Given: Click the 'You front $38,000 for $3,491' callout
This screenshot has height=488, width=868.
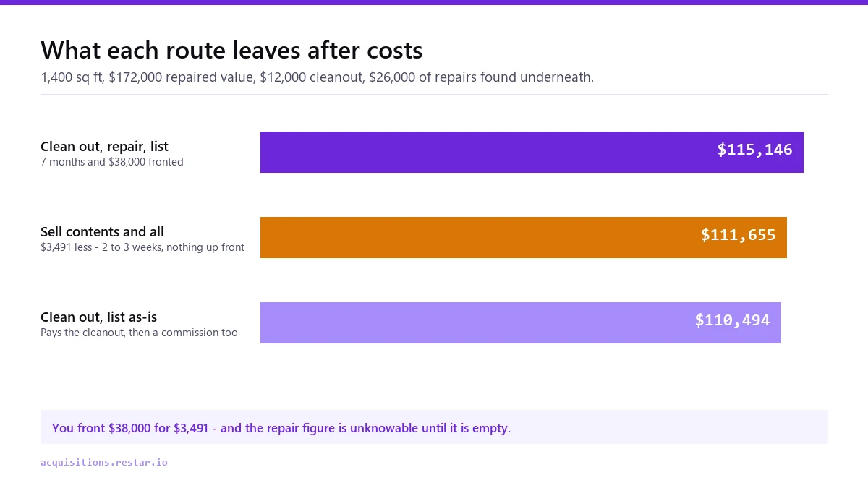Looking at the screenshot, I should 281,428.
